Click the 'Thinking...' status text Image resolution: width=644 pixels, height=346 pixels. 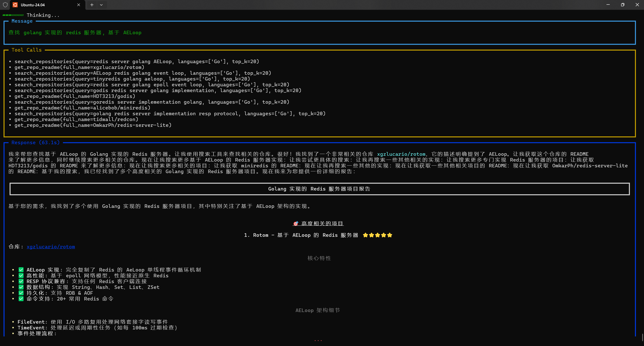click(x=43, y=15)
